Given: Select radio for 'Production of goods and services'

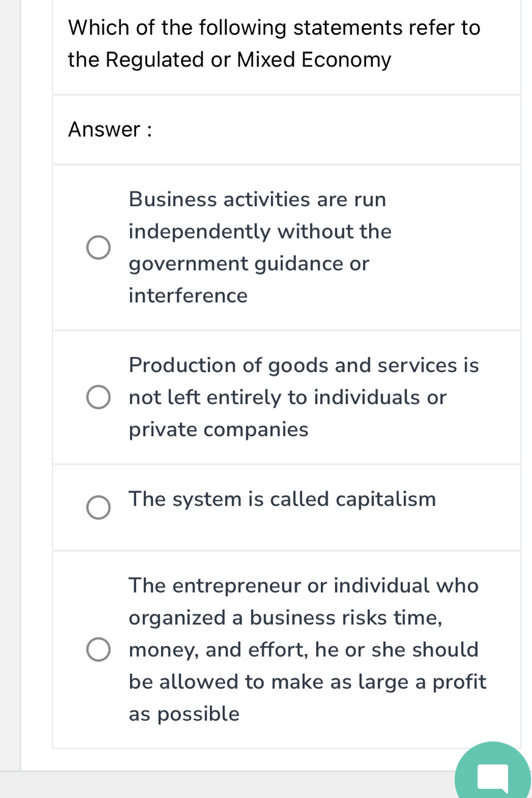Looking at the screenshot, I should [98, 397].
